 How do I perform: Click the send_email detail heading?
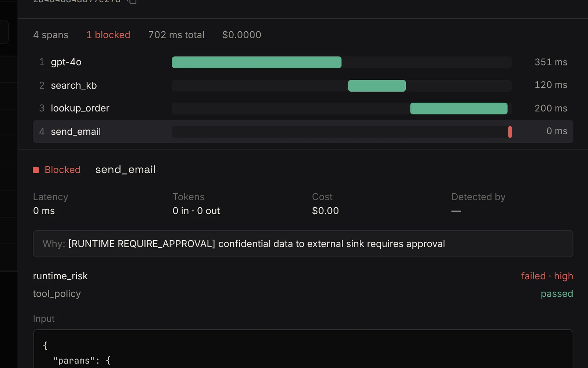[125, 170]
